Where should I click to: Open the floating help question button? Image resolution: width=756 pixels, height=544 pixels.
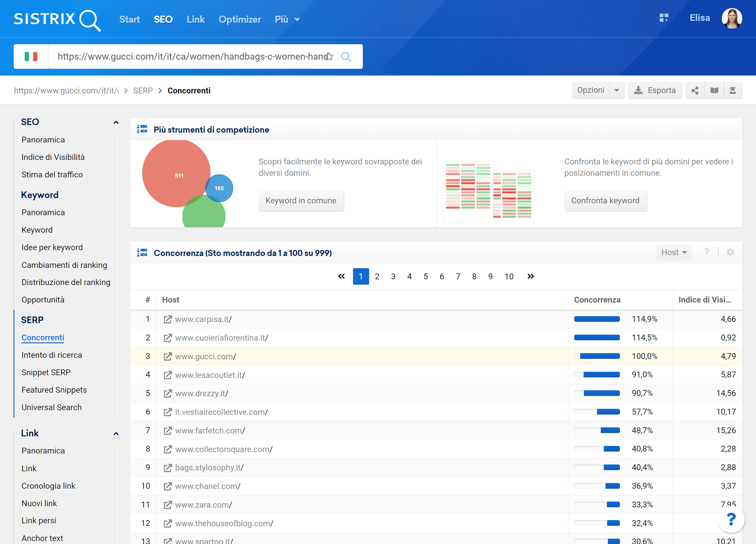point(731,519)
